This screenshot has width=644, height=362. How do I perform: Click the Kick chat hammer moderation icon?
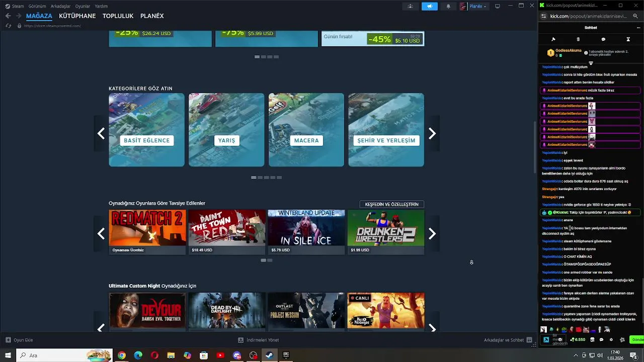coord(553,39)
